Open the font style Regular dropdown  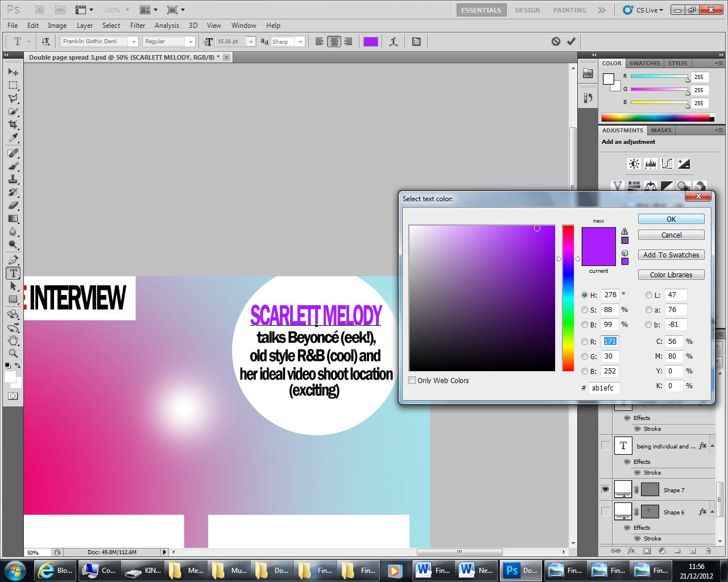click(191, 41)
